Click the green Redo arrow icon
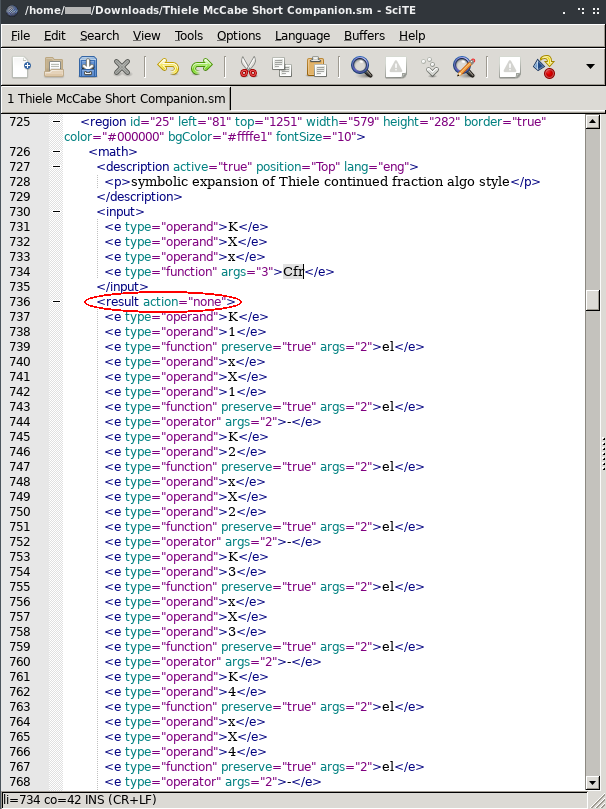Image resolution: width=606 pixels, height=809 pixels. [201, 67]
